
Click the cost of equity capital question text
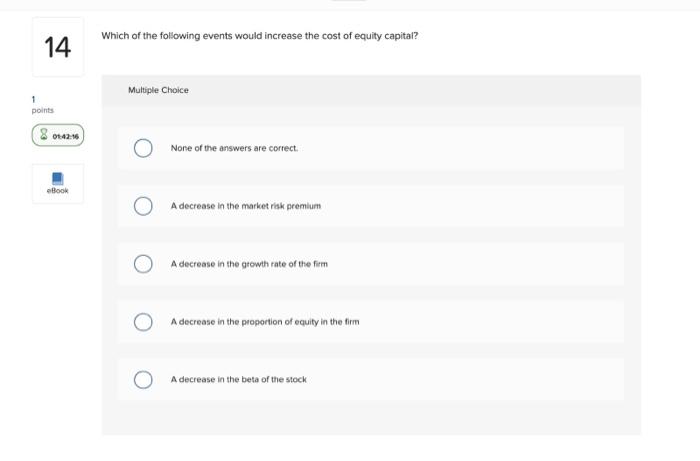pyautogui.click(x=259, y=36)
